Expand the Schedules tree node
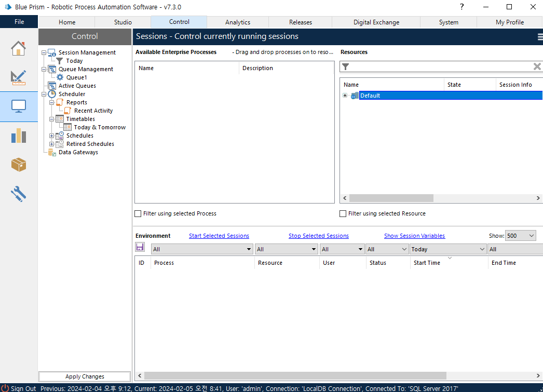Viewport: 543px width, 392px height. point(51,136)
